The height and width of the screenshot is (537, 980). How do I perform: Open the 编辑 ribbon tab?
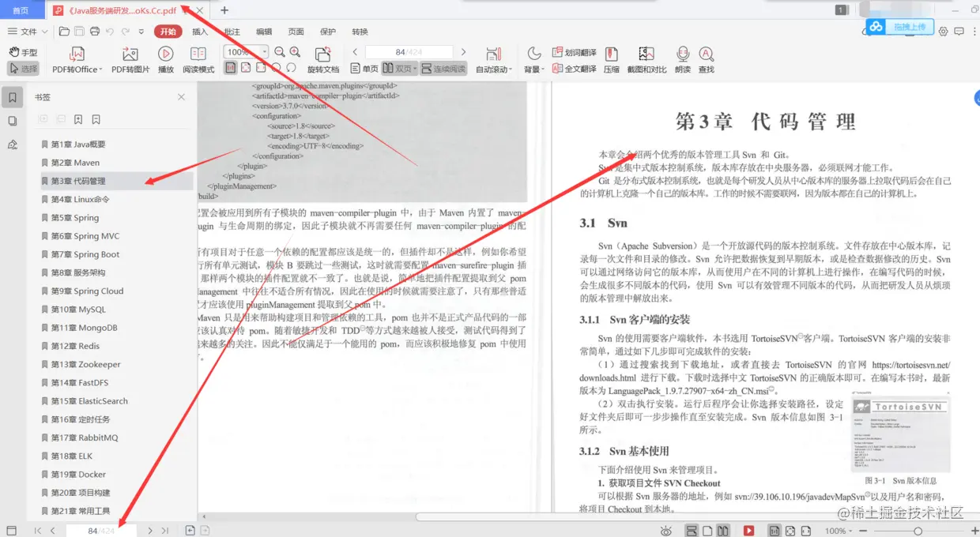(x=264, y=32)
